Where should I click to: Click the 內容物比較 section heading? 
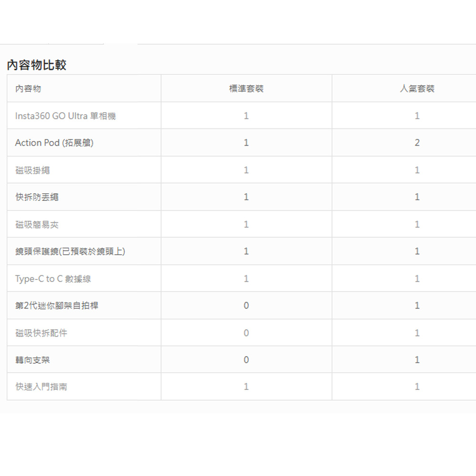click(x=37, y=65)
